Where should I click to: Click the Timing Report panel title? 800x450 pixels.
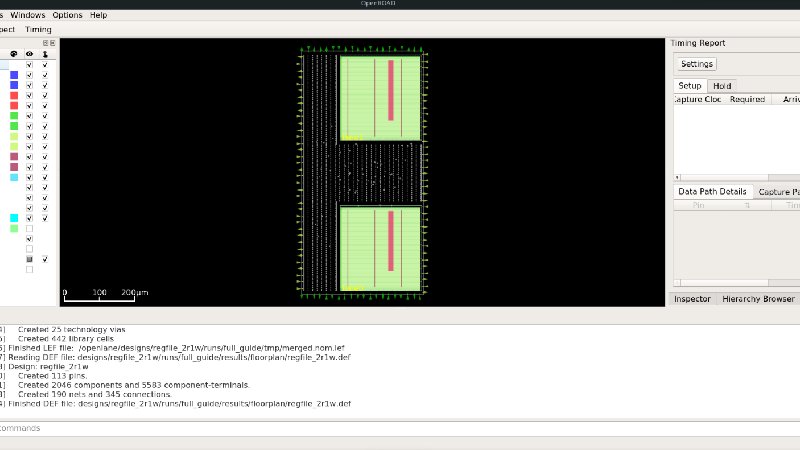click(697, 43)
